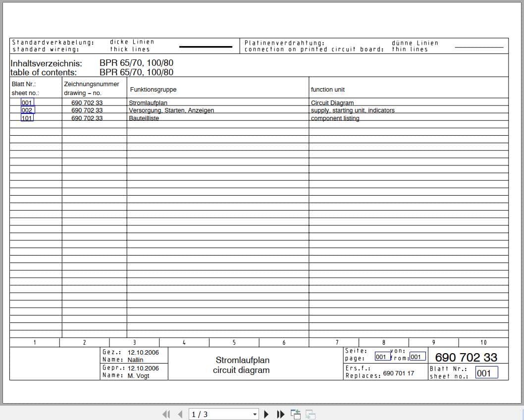524x420 pixels.
Task: Click the go back to previous view icon
Action: coord(295,415)
